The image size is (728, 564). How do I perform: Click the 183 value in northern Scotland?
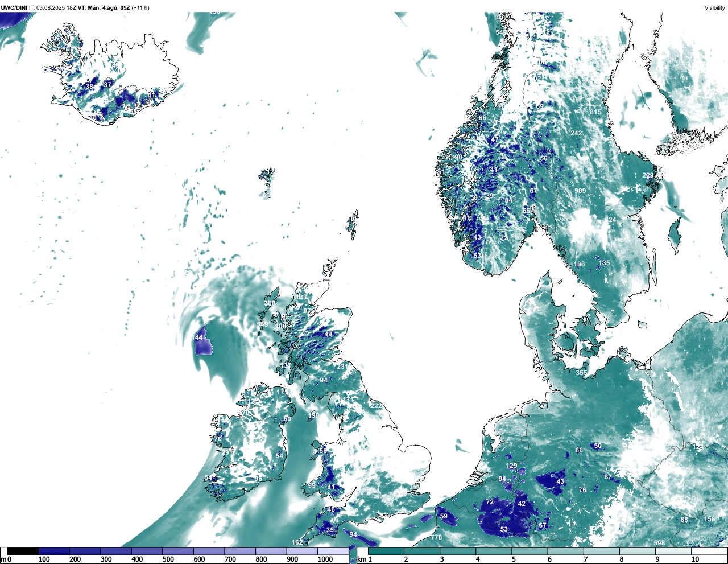coord(301,298)
